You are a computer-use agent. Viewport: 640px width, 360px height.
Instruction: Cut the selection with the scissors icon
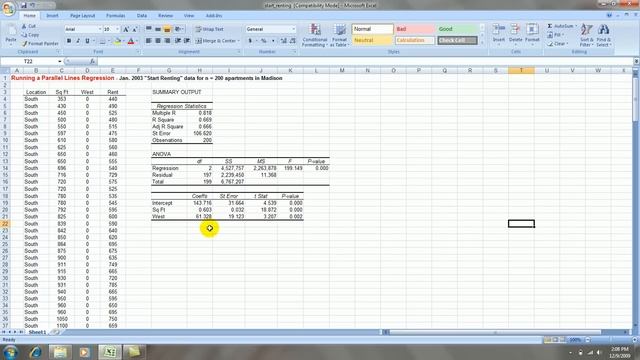[24, 26]
